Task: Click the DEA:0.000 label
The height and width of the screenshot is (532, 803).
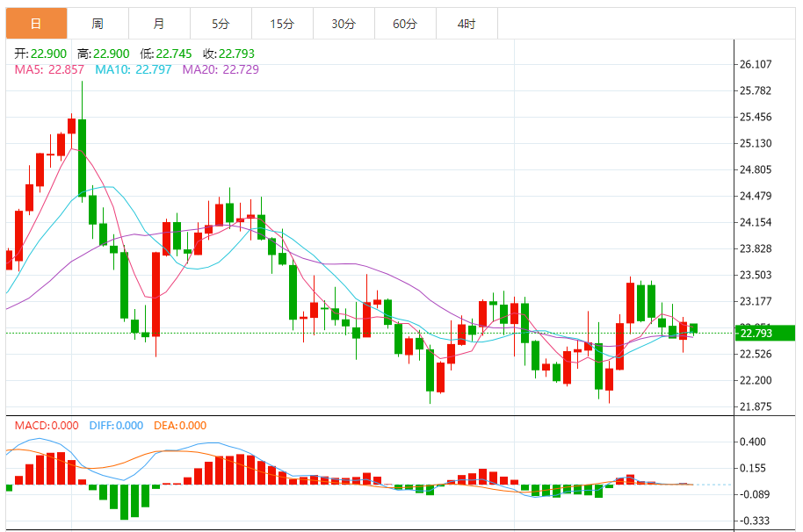Action: 180,426
